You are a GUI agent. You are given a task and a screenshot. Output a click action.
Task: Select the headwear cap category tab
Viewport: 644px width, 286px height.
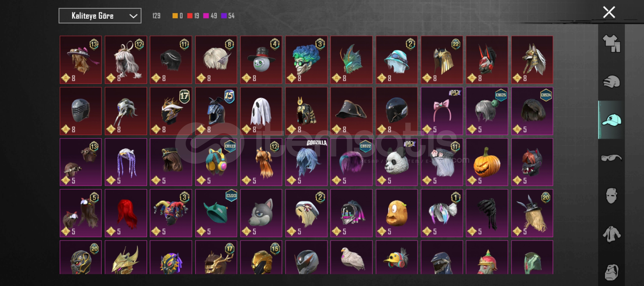(611, 120)
